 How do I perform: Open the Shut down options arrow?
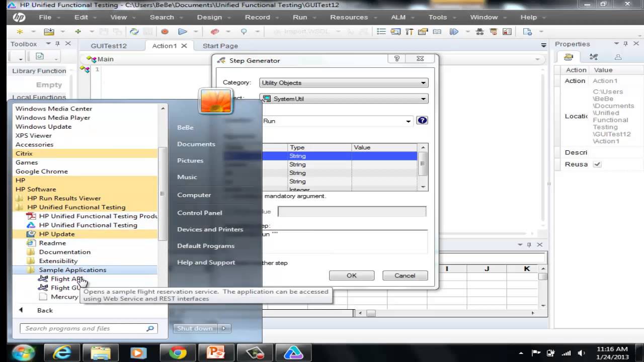[224, 328]
